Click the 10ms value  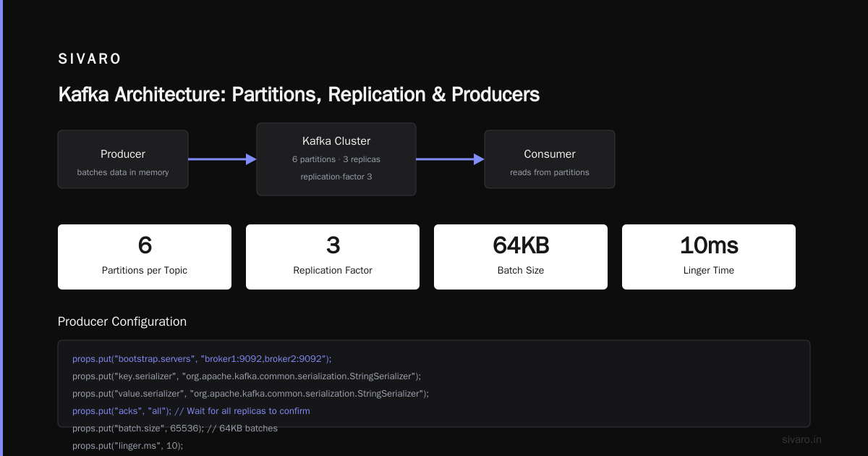tap(709, 245)
